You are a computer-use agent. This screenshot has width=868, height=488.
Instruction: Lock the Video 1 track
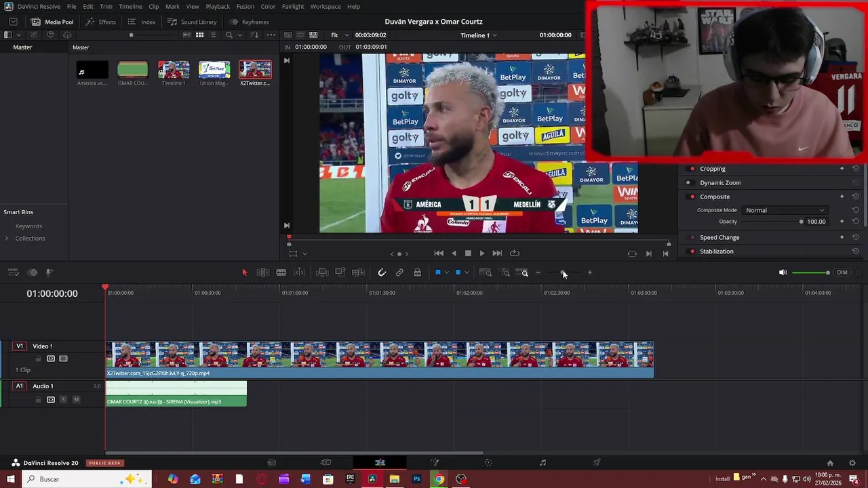pos(38,359)
